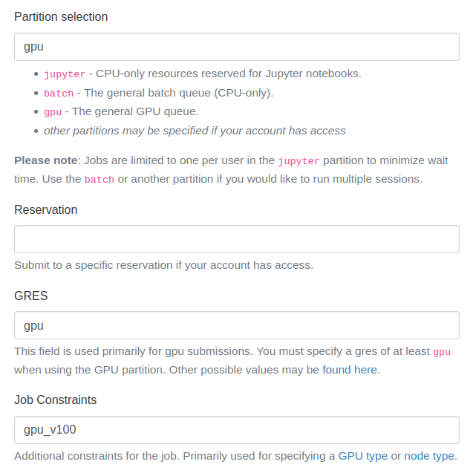Open the 'node type' link
The image size is (476, 476).
[x=429, y=456]
